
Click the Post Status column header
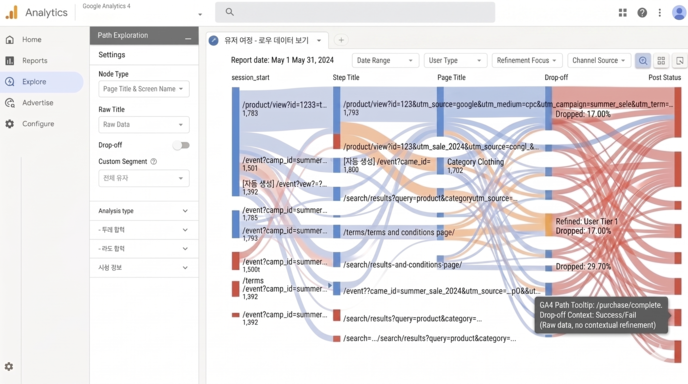pos(664,77)
